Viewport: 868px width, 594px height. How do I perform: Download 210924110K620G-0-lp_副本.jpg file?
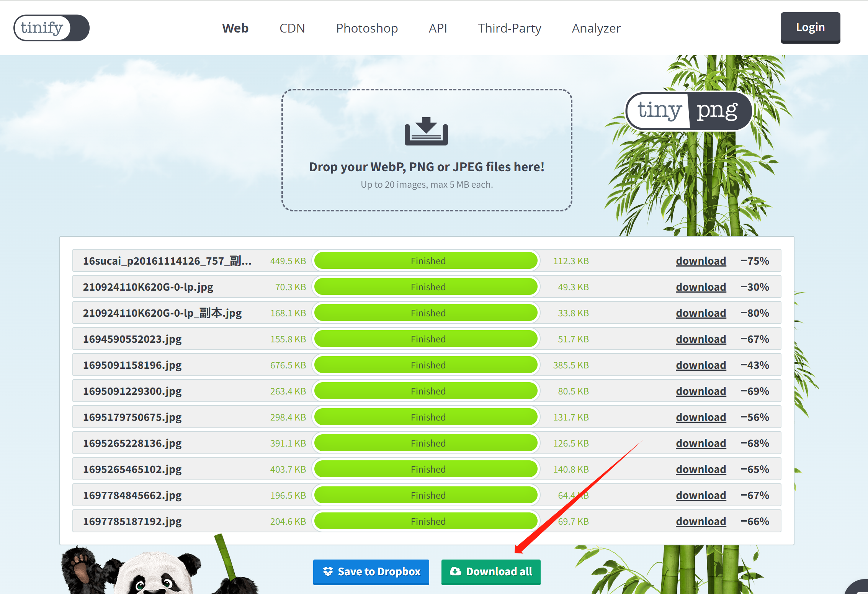tap(701, 313)
